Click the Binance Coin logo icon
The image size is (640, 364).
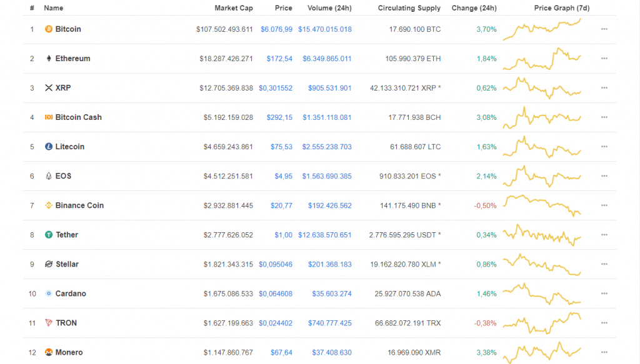pos(49,205)
